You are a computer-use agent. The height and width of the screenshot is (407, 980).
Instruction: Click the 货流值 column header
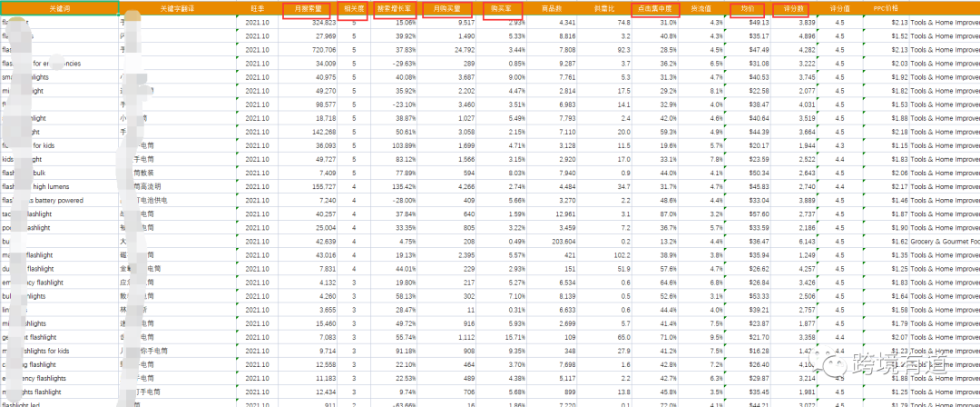(701, 9)
